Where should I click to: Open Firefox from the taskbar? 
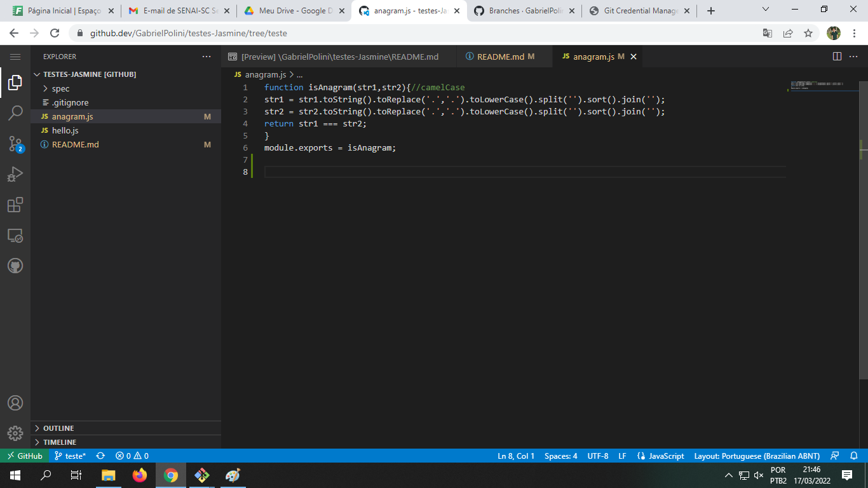140,475
